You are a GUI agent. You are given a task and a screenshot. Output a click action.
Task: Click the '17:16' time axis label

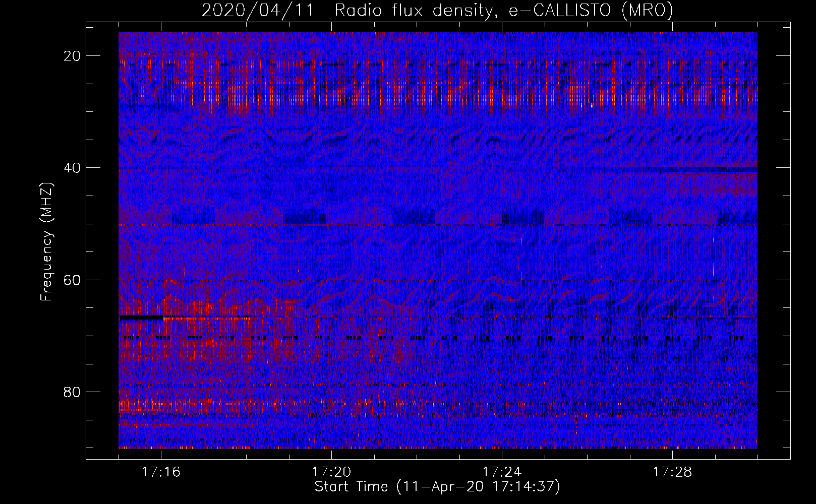[x=161, y=472]
